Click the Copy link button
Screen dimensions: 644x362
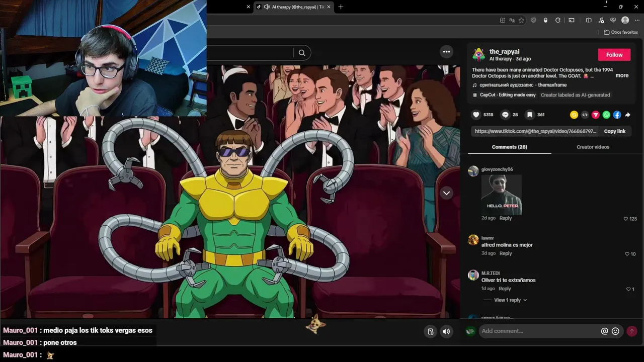tap(614, 131)
